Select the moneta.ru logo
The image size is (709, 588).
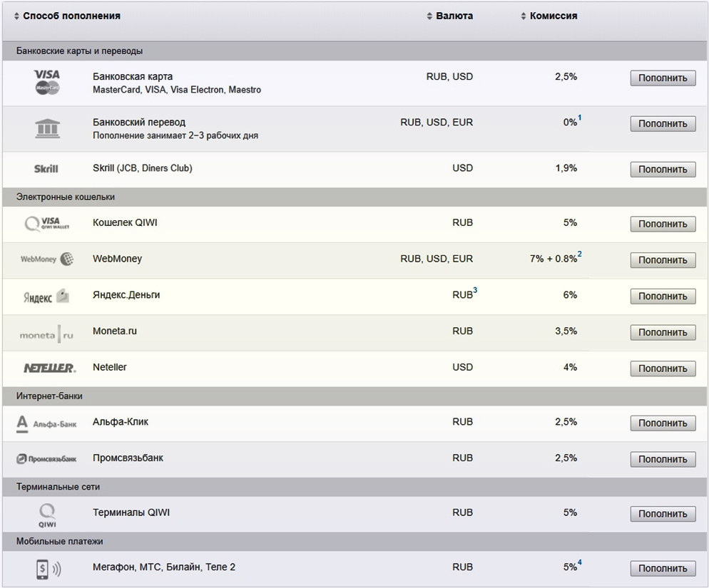(x=46, y=333)
